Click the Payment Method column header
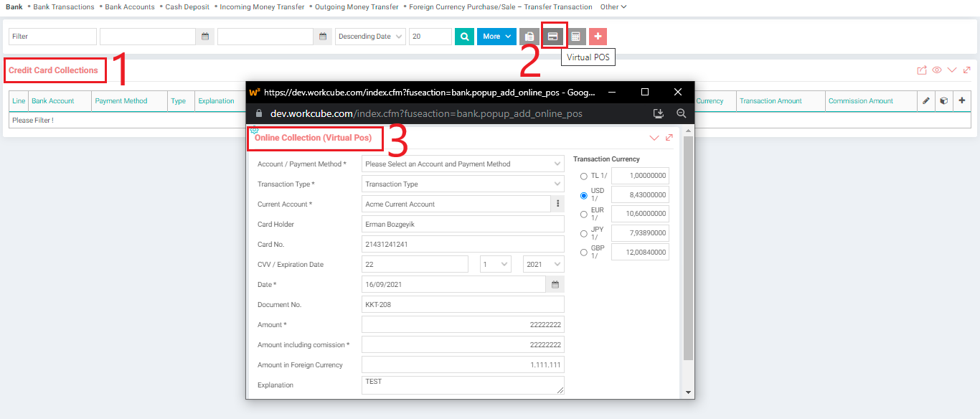Viewport: 980px width, 419px height. click(121, 101)
